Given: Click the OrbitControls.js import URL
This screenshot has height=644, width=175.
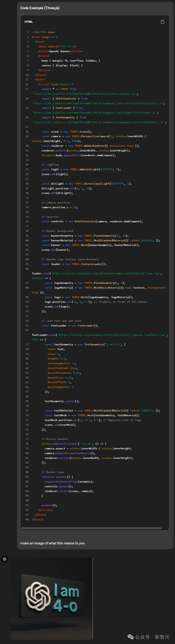Looking at the screenshot, I should pos(98,103).
